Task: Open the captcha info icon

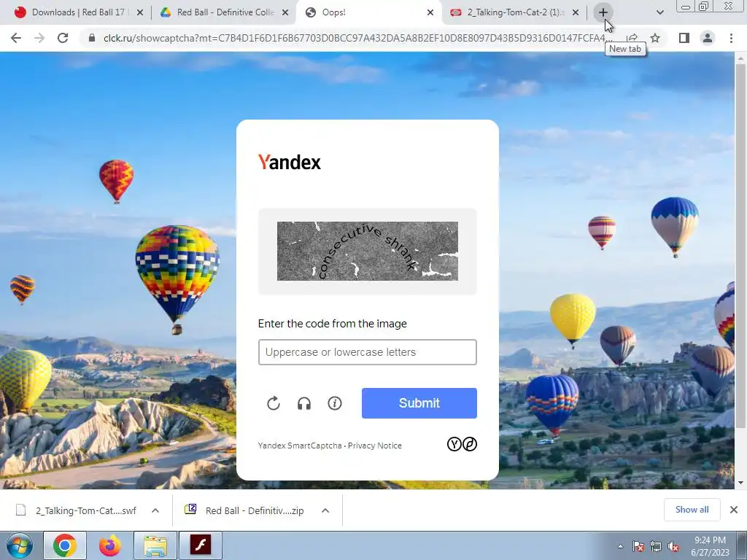Action: (335, 403)
